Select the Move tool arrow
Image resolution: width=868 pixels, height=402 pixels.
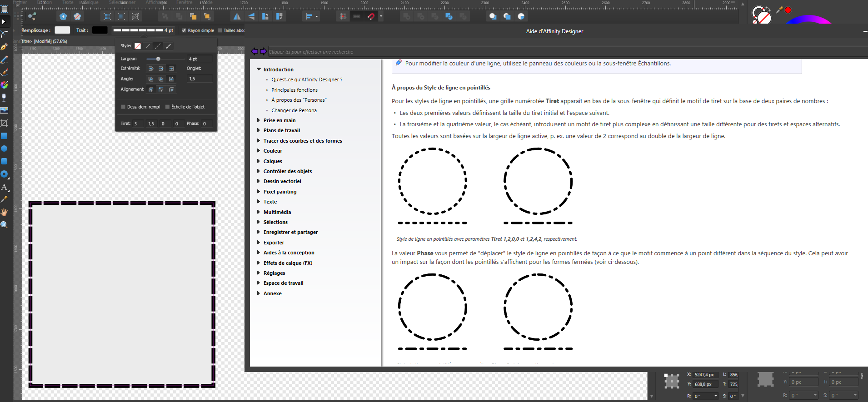[4, 21]
